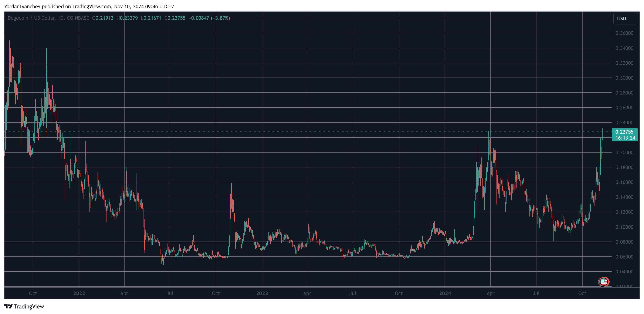
Task: Click the 0.26000 price axis label
Action: coord(624,108)
